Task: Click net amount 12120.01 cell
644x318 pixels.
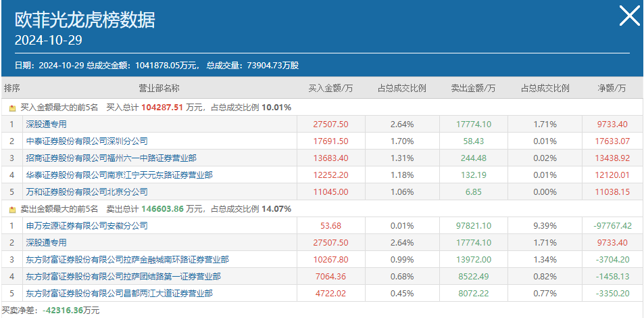Action: (612, 175)
